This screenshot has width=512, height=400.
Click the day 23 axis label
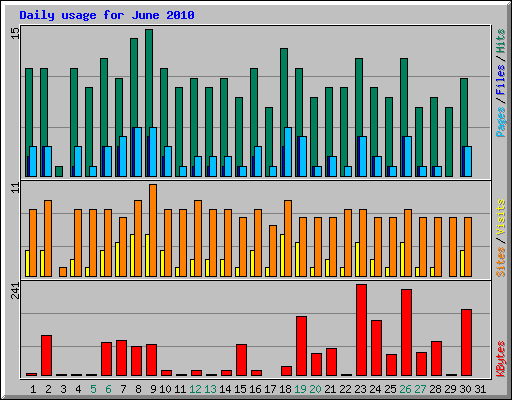click(x=361, y=389)
